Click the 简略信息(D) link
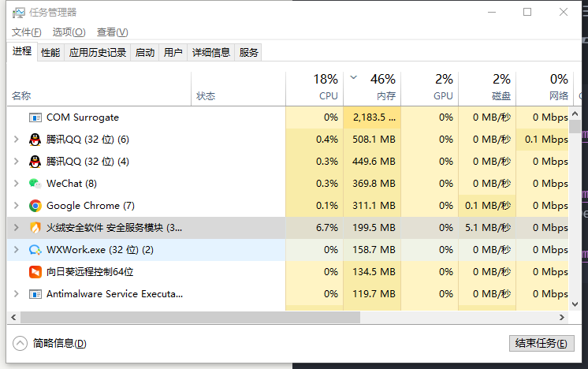Viewport: 588px width, 369px height. point(60,343)
